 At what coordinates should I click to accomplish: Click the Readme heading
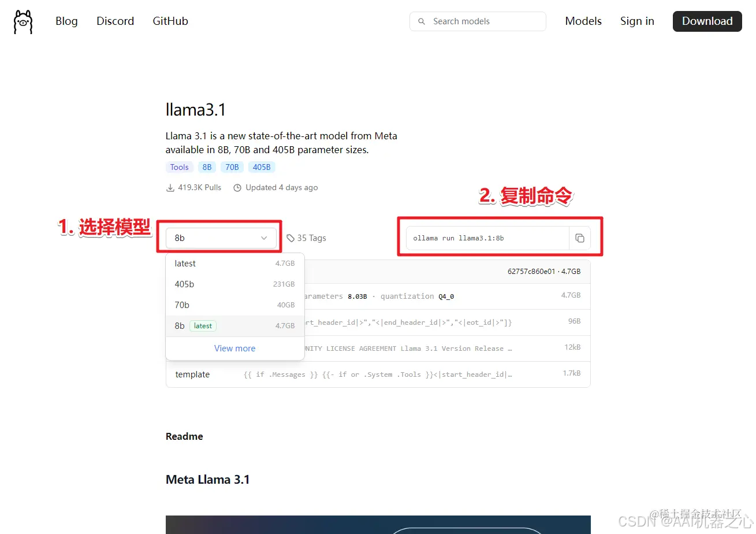[184, 436]
